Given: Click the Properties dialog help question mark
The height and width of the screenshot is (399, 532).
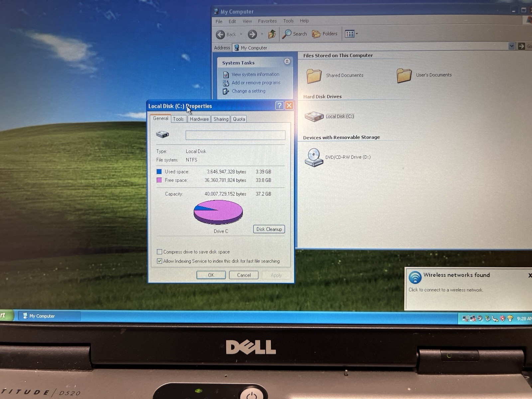Looking at the screenshot, I should (x=279, y=106).
